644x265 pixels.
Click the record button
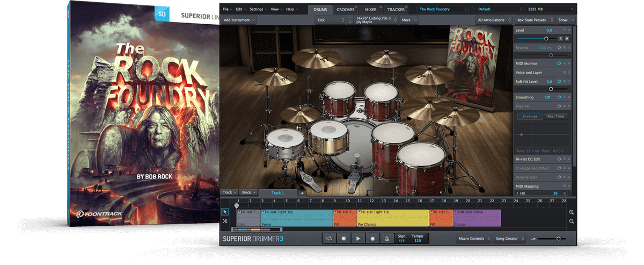coord(371,238)
